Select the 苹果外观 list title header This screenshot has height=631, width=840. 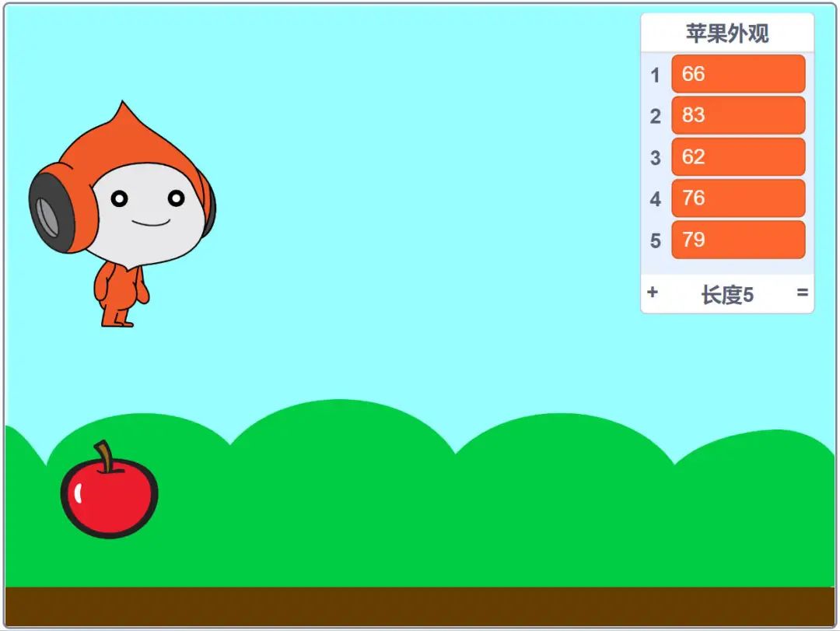(727, 33)
